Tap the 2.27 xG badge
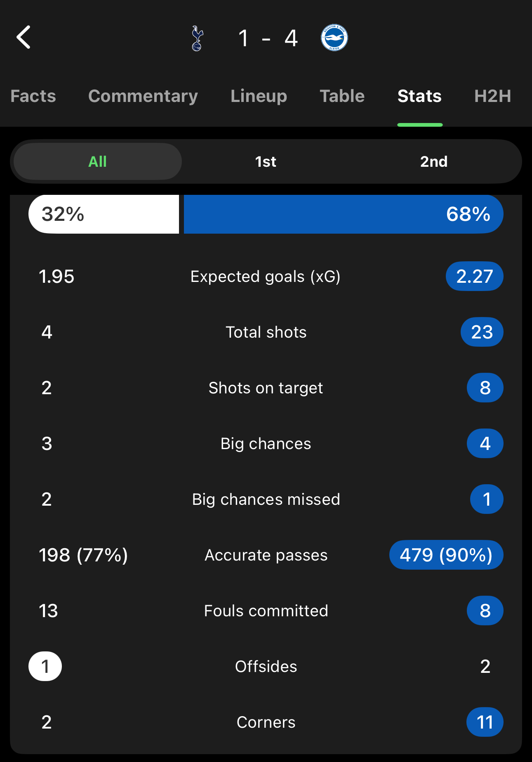This screenshot has width=532, height=762. pyautogui.click(x=475, y=276)
